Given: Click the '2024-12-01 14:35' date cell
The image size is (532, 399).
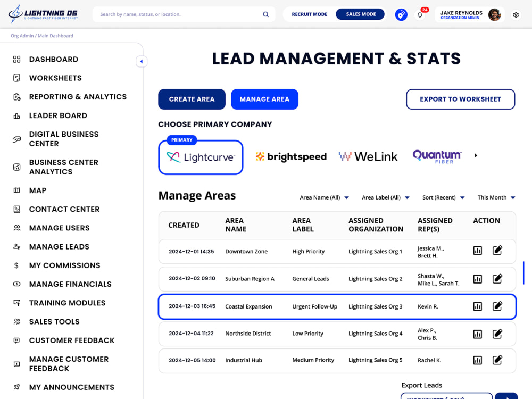Looking at the screenshot, I should click(x=192, y=252).
